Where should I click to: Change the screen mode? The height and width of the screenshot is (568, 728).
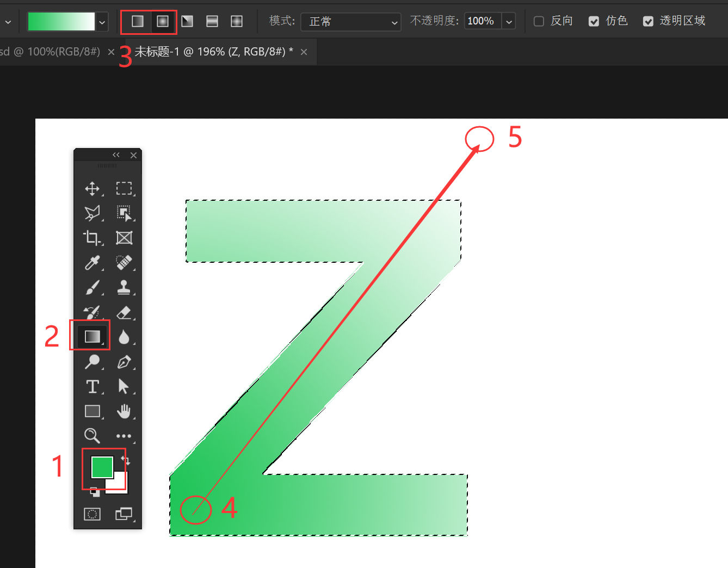124,514
